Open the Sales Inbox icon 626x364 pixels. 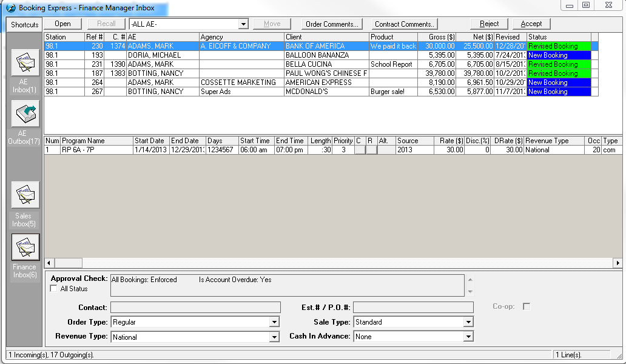(x=25, y=195)
